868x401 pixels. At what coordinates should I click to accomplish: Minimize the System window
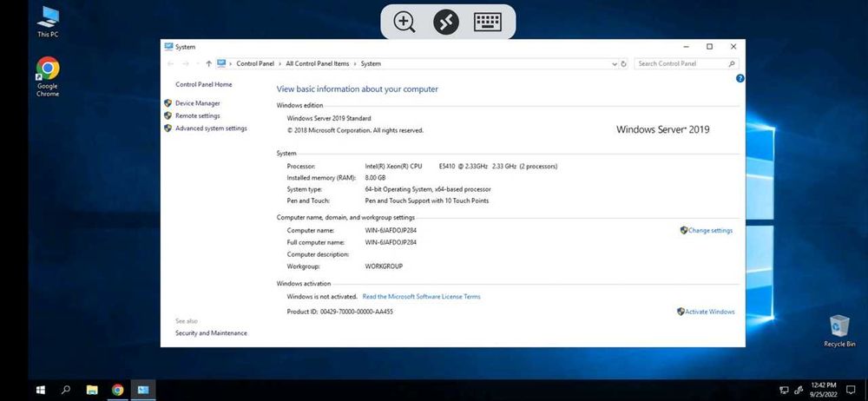(686, 47)
